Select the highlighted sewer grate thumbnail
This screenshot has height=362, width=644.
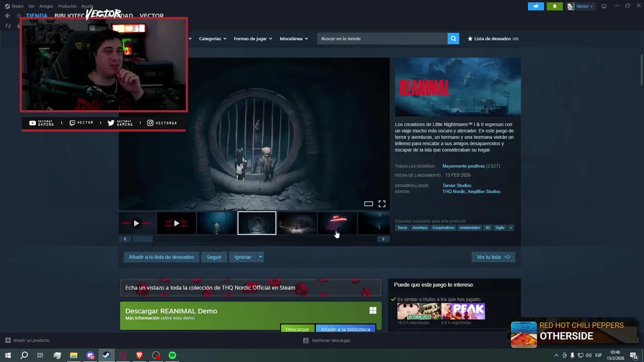pos(257,223)
